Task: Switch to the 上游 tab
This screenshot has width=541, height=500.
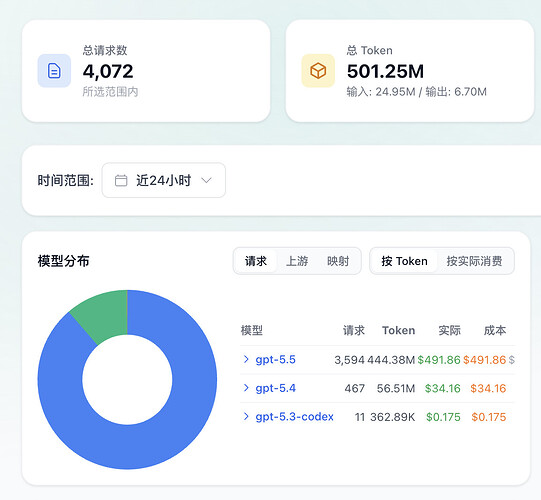Action: [x=297, y=261]
